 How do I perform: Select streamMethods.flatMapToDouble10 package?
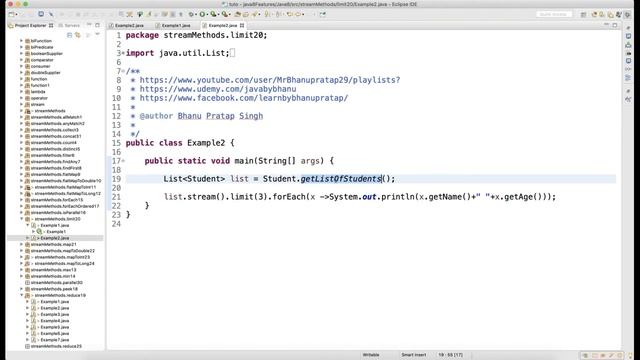(66, 181)
